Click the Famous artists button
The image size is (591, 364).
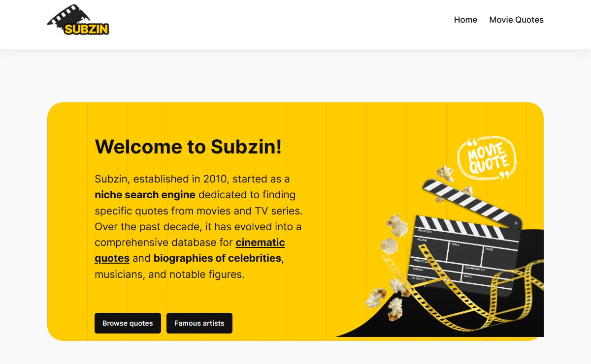(199, 323)
